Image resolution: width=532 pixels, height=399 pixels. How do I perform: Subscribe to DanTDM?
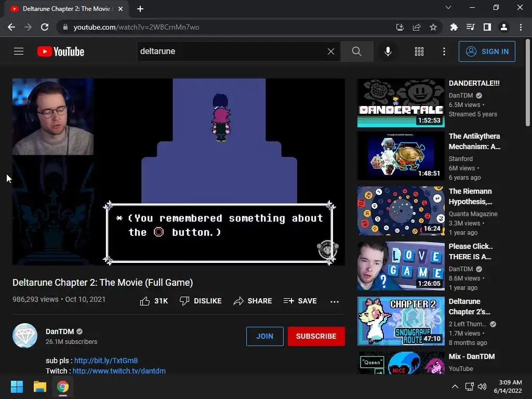click(316, 336)
